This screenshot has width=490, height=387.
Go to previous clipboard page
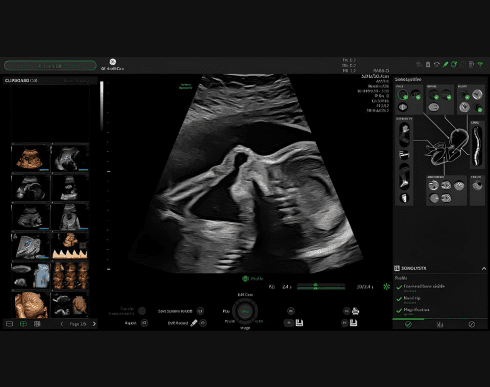[62, 324]
